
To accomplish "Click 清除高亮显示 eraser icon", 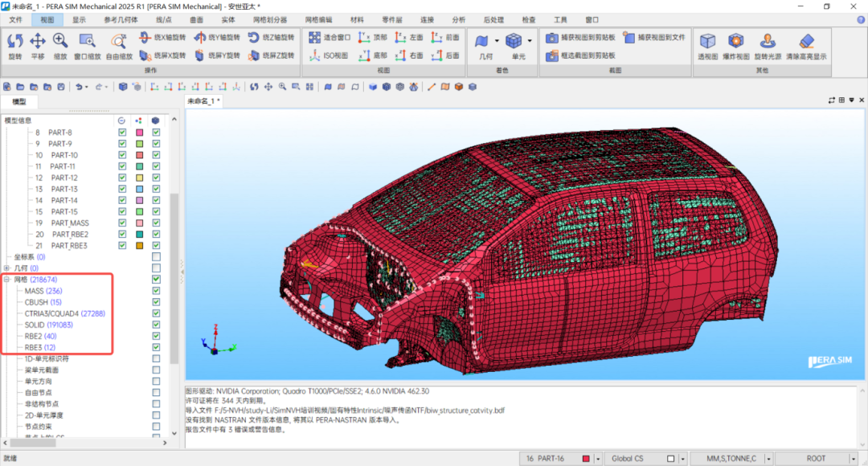I will point(805,41).
